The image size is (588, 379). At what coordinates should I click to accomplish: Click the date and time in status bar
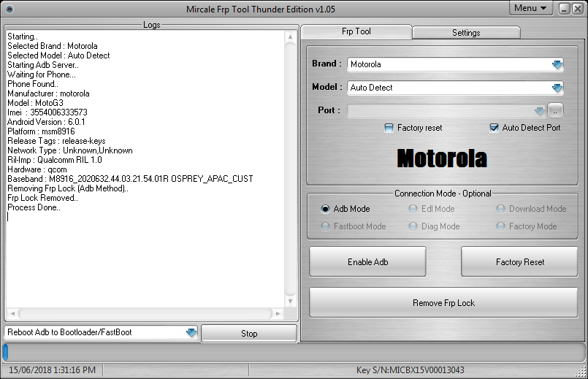[x=52, y=370]
